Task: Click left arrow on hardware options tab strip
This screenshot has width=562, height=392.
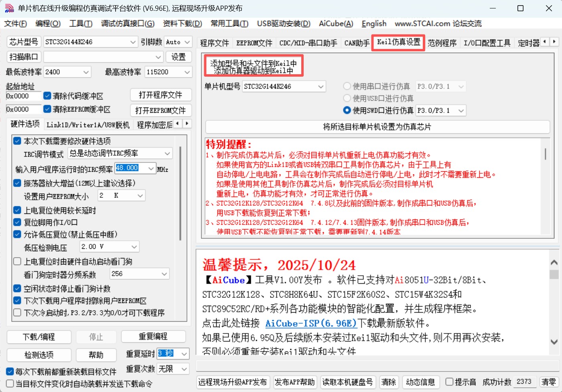Action: tap(177, 124)
